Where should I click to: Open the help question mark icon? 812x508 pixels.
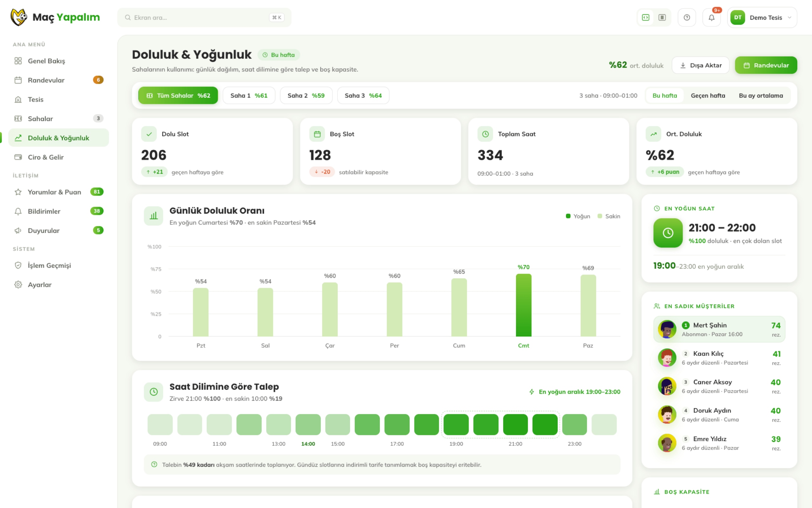pos(686,17)
